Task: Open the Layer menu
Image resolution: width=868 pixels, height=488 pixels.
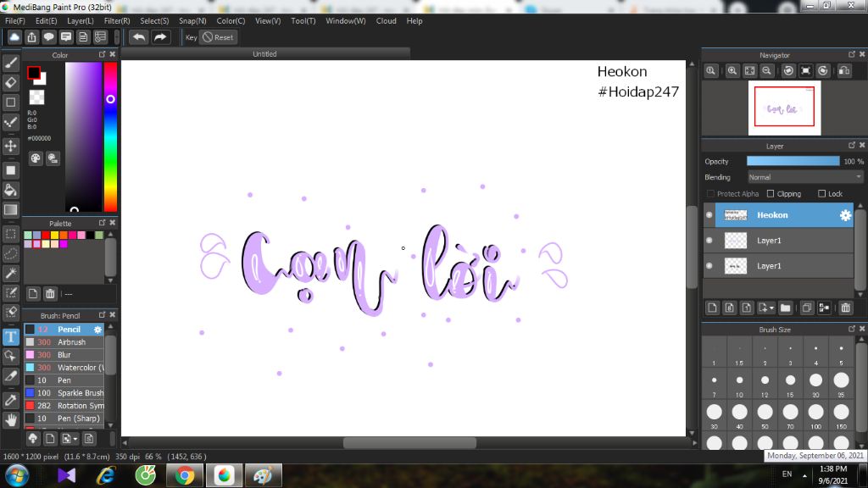Action: (81, 20)
